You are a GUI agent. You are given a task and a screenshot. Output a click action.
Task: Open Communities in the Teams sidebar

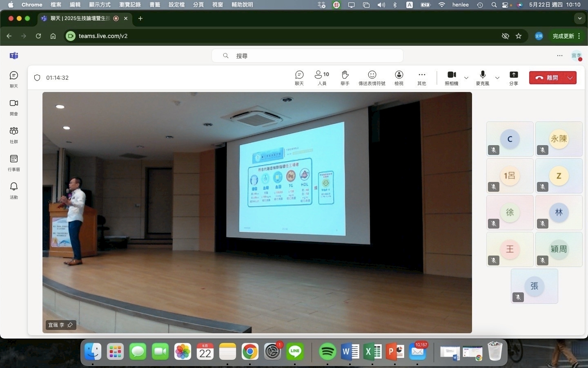[x=14, y=135]
